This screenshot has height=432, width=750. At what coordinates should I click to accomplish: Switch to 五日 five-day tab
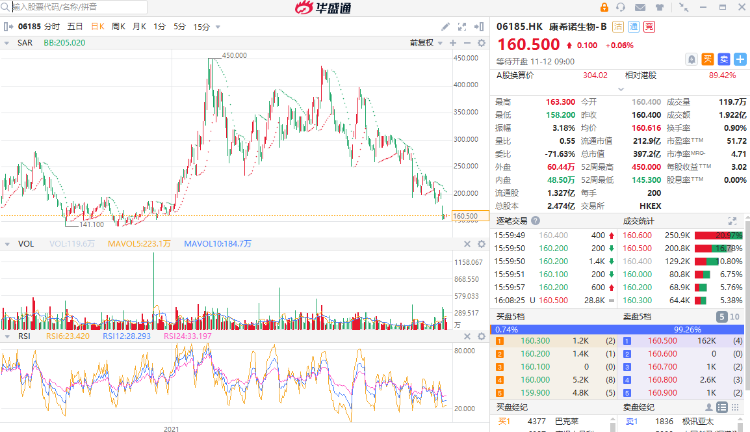click(75, 27)
